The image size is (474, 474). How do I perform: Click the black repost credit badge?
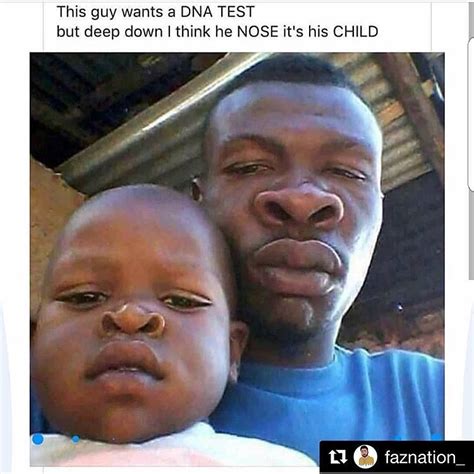(x=397, y=457)
